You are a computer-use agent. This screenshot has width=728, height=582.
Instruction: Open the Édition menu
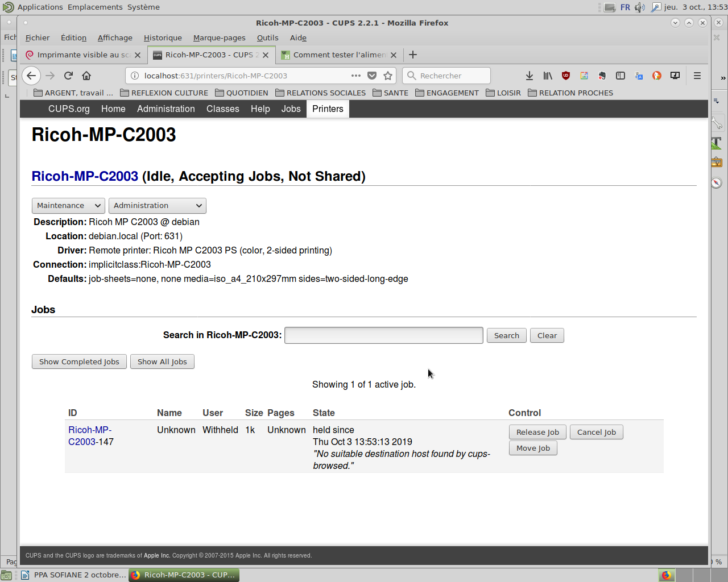[x=74, y=38]
